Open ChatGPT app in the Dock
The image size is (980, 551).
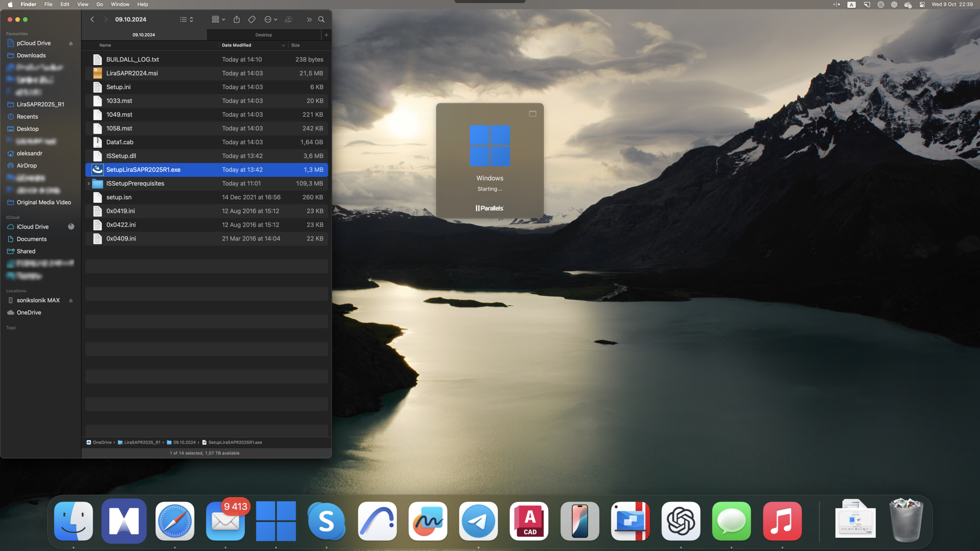pos(681,521)
